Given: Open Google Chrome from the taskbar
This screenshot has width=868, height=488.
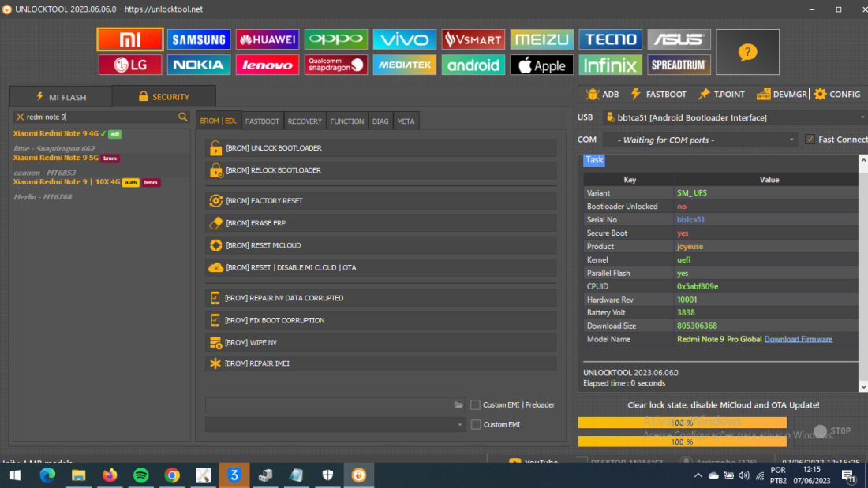Looking at the screenshot, I should (172, 475).
